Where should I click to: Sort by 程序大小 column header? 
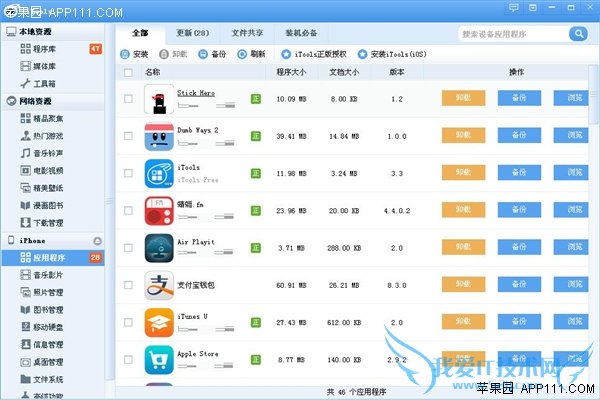[x=291, y=72]
